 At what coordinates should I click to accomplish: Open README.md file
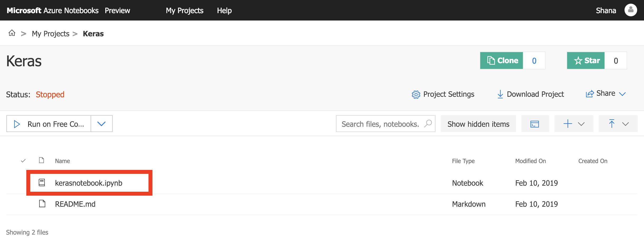click(x=75, y=204)
